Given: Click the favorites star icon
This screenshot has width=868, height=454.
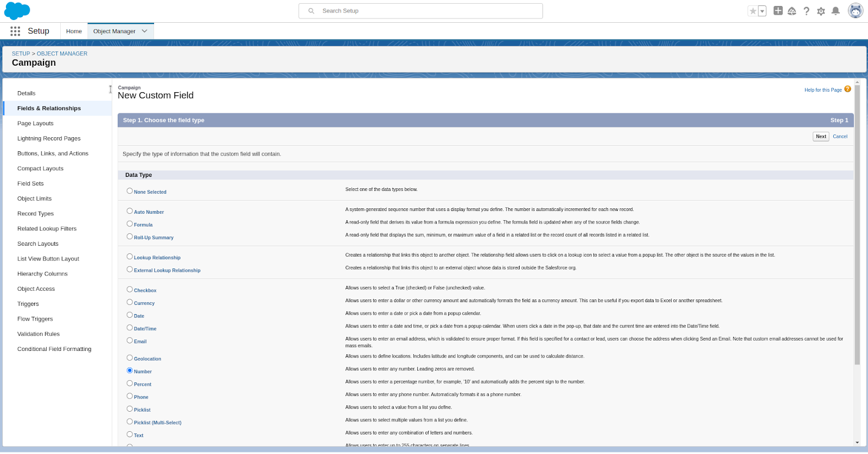Looking at the screenshot, I should (x=752, y=11).
